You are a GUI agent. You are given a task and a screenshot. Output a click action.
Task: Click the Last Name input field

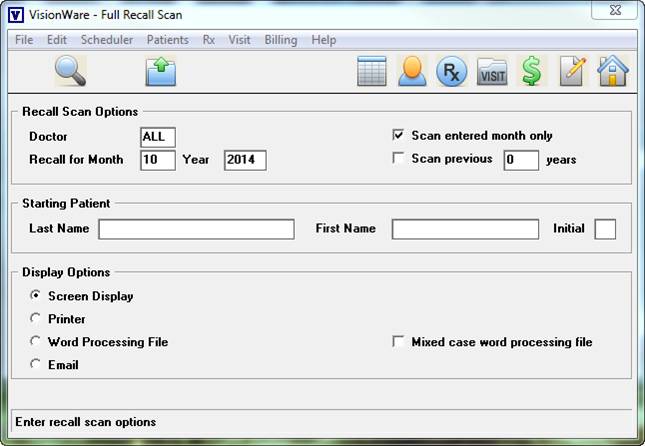pyautogui.click(x=196, y=229)
